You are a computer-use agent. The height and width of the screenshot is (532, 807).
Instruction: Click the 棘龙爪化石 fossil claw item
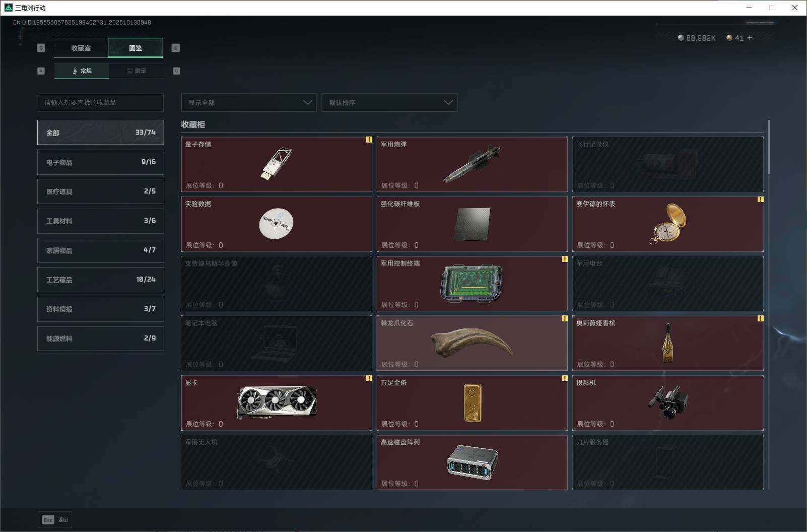click(472, 343)
